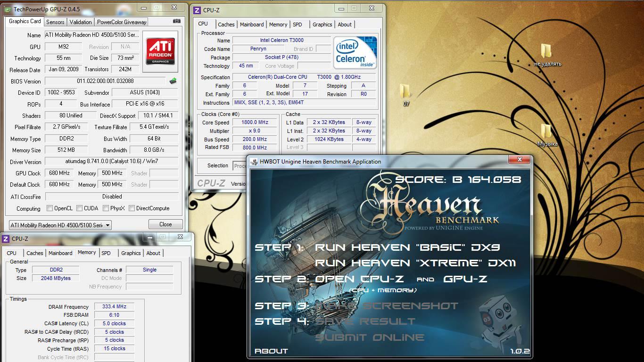Switch to CPU tab in CPU-Z window showing Memory tab
Image resolution: width=644 pixels, height=362 pixels.
pos(12,253)
